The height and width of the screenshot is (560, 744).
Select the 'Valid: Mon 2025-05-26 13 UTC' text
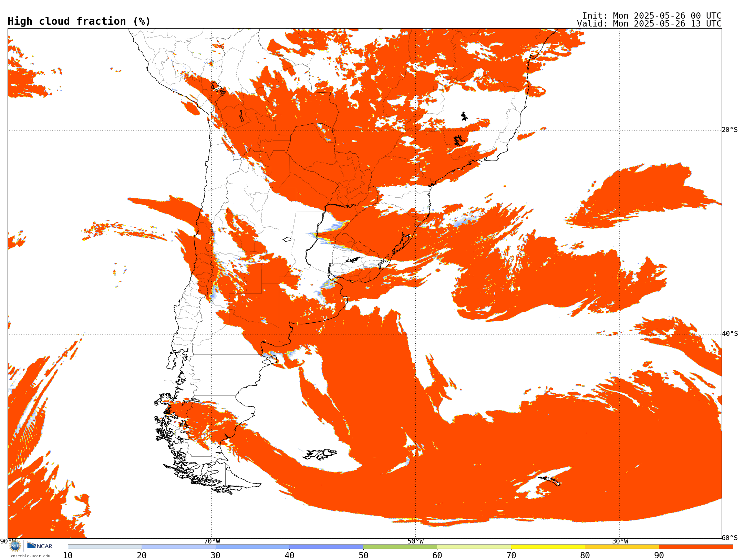pos(649,24)
